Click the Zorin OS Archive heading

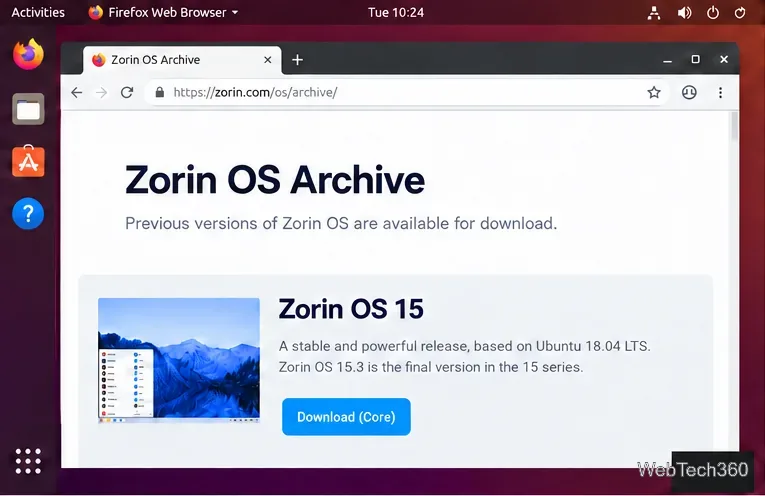275,180
